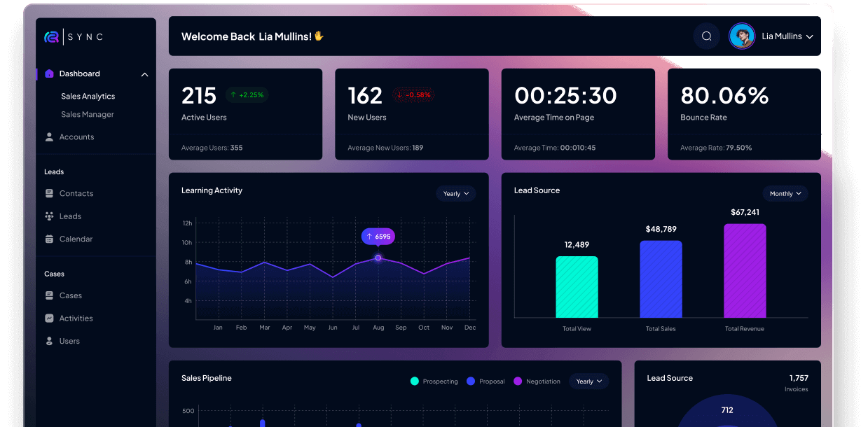Image resolution: width=868 pixels, height=427 pixels.
Task: Click the 162 New Users value
Action: 365,95
